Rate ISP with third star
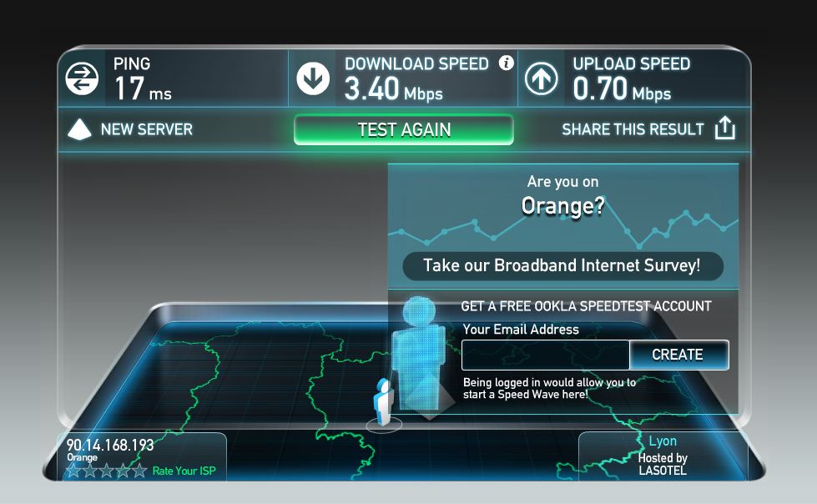Screen dimensions: 817x504 pyautogui.click(x=106, y=471)
